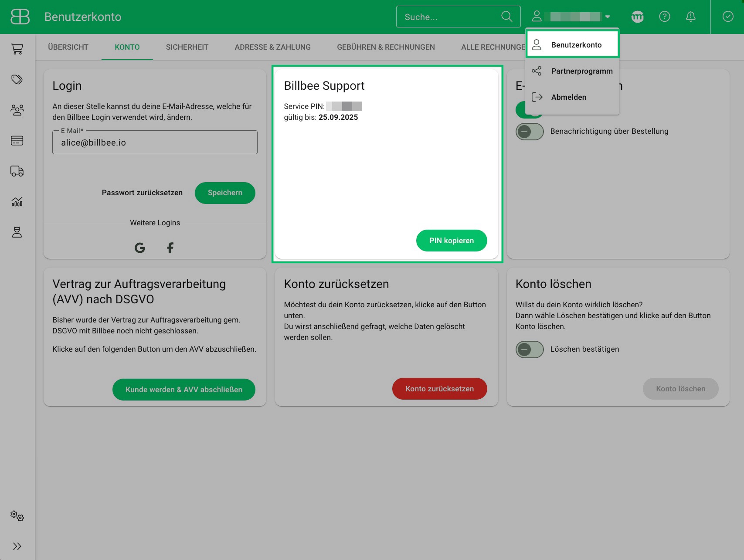744x560 pixels.
Task: Enable the Löschen bestätigen switch
Action: coord(530,349)
